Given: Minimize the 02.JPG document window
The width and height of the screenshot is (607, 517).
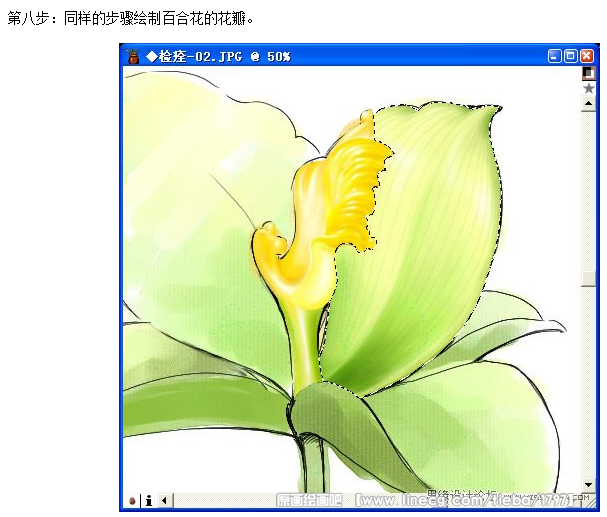Looking at the screenshot, I should click(554, 56).
